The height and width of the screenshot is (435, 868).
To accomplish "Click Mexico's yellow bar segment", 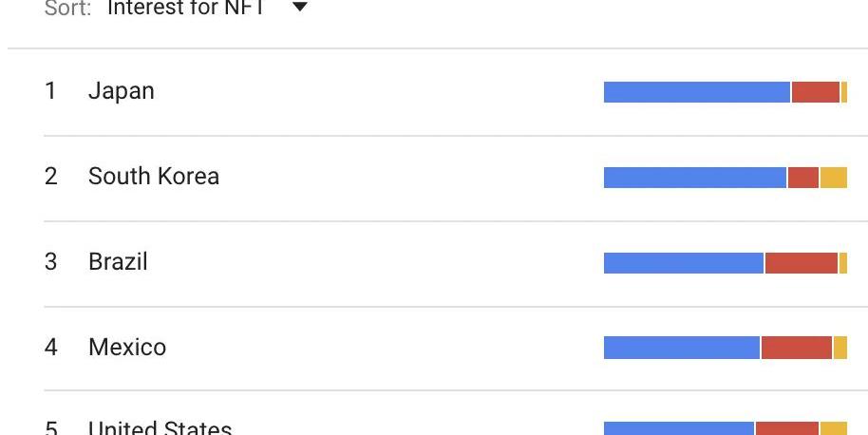I will (840, 349).
